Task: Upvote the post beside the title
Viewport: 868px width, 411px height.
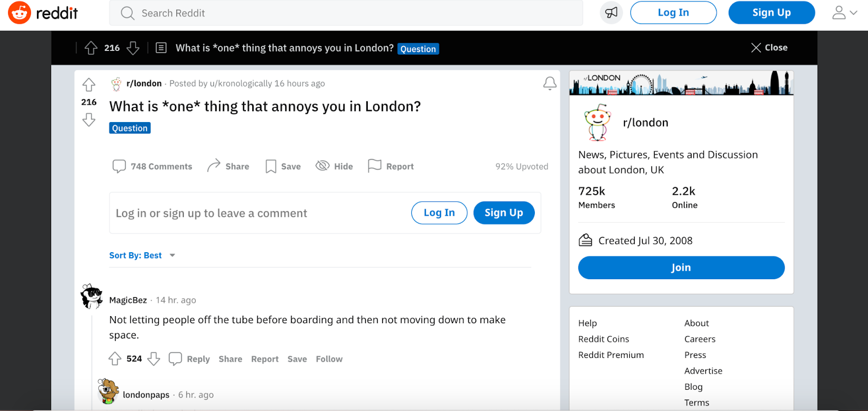Action: [89, 85]
